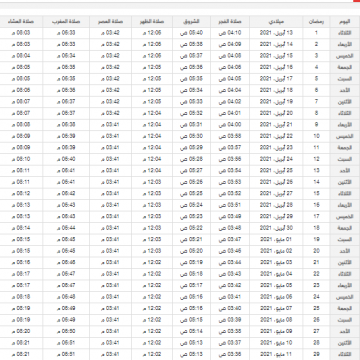Viewport: 360px width, 360px height.
Task: Select the رمضان column header
Action: click(316, 22)
